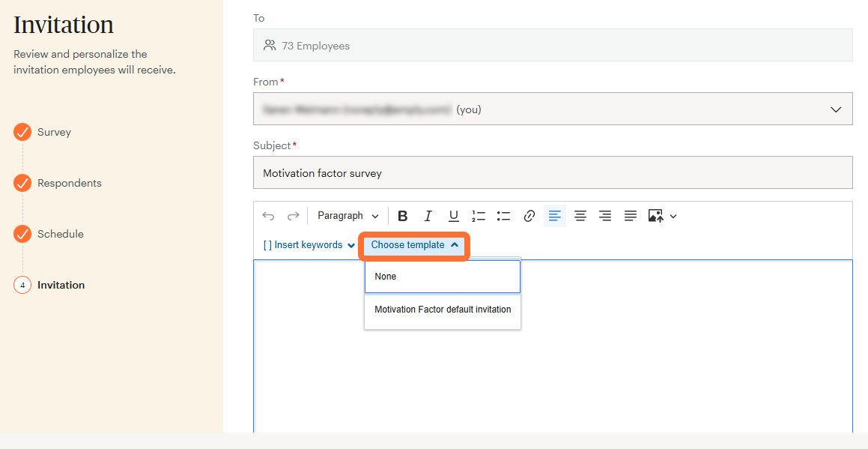Collapse the Choose template dropdown
This screenshot has height=449, width=868.
click(414, 245)
